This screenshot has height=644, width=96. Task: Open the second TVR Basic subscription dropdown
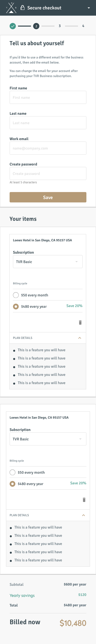click(x=48, y=439)
